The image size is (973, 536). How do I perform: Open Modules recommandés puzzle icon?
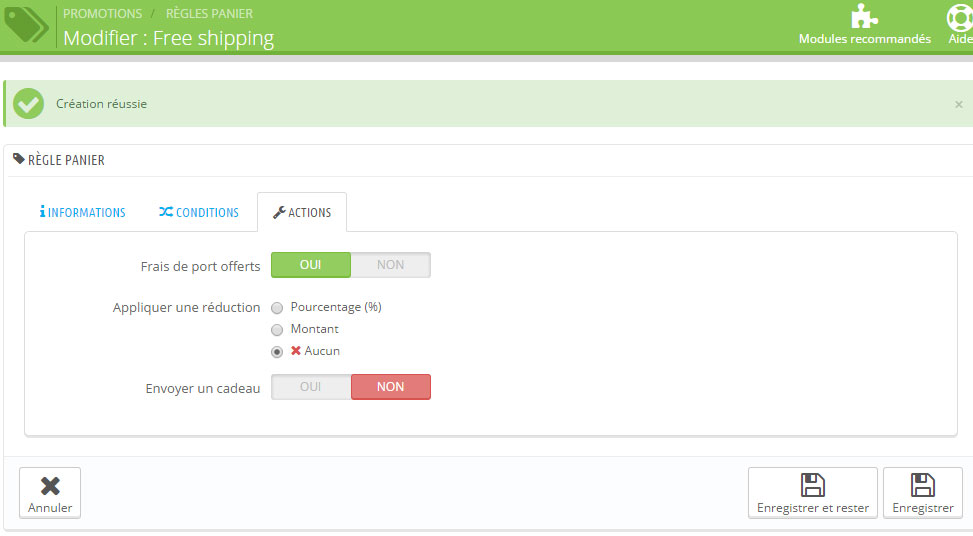[x=864, y=16]
